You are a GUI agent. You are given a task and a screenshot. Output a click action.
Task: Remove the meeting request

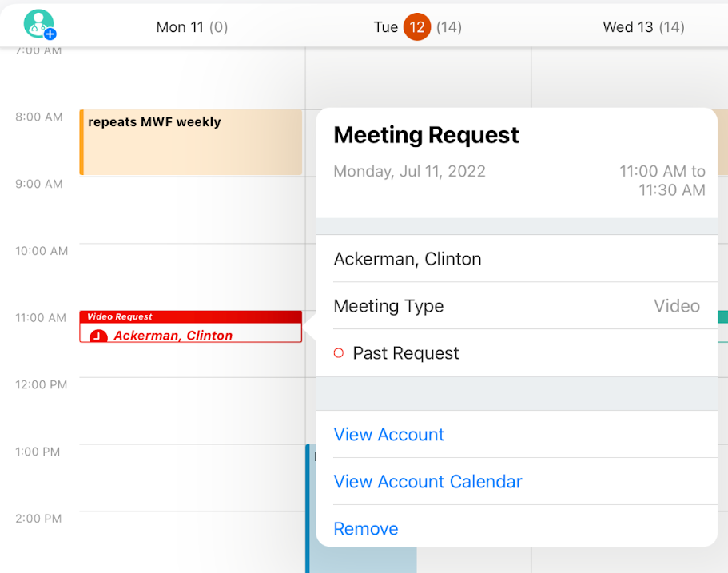(366, 529)
